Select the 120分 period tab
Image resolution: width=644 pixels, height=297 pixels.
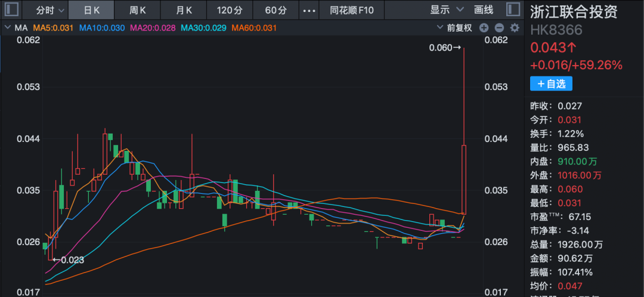(x=230, y=10)
